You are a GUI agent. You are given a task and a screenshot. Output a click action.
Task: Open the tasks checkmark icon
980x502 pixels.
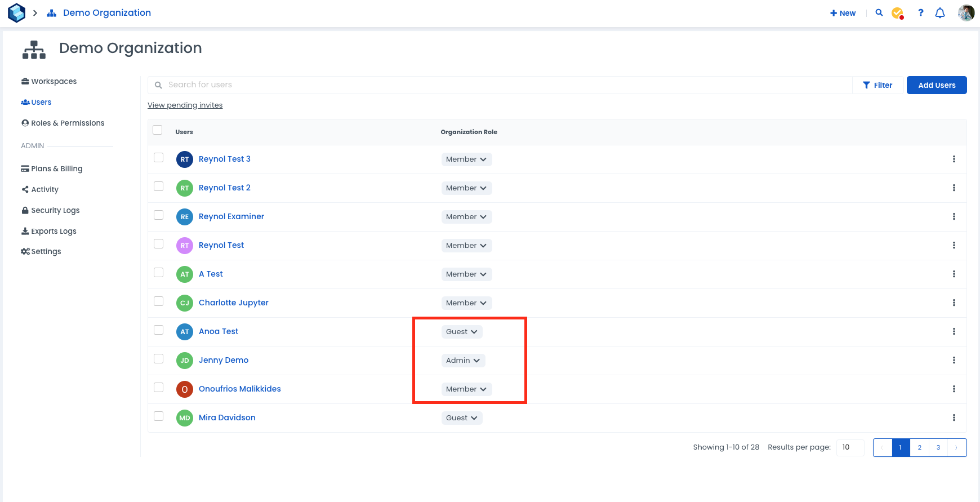(898, 13)
